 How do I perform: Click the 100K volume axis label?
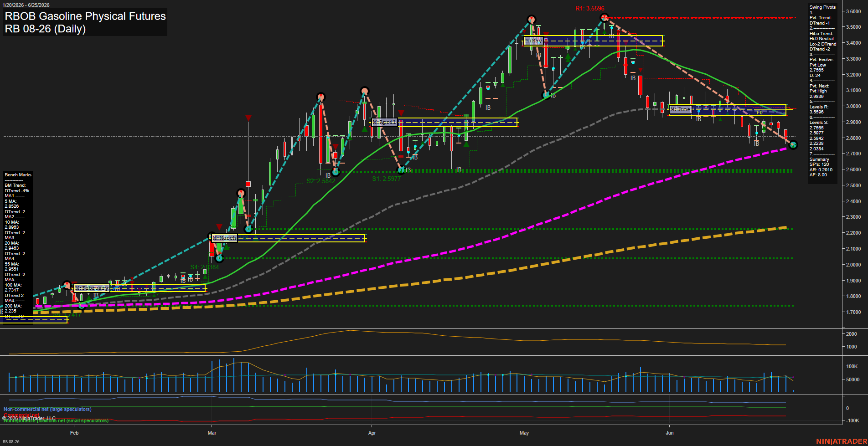tap(852, 366)
